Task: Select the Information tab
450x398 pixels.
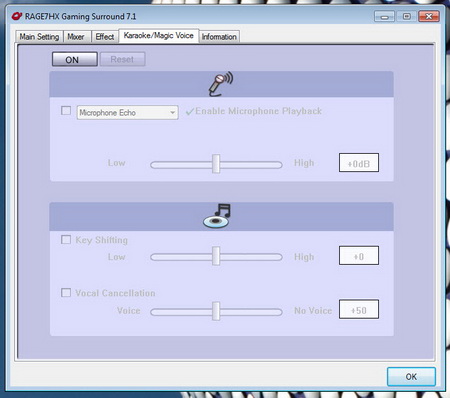Action: (219, 37)
